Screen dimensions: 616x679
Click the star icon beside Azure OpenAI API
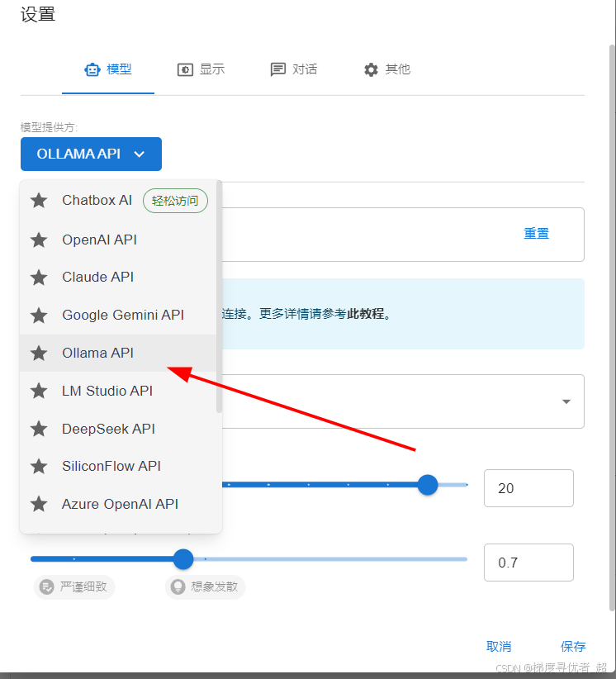tap(39, 504)
